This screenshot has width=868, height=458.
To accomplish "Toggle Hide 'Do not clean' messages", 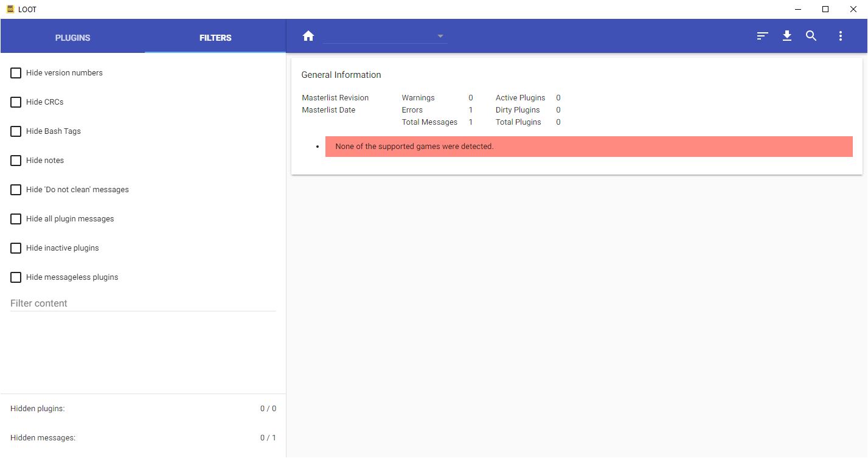I will 16,190.
